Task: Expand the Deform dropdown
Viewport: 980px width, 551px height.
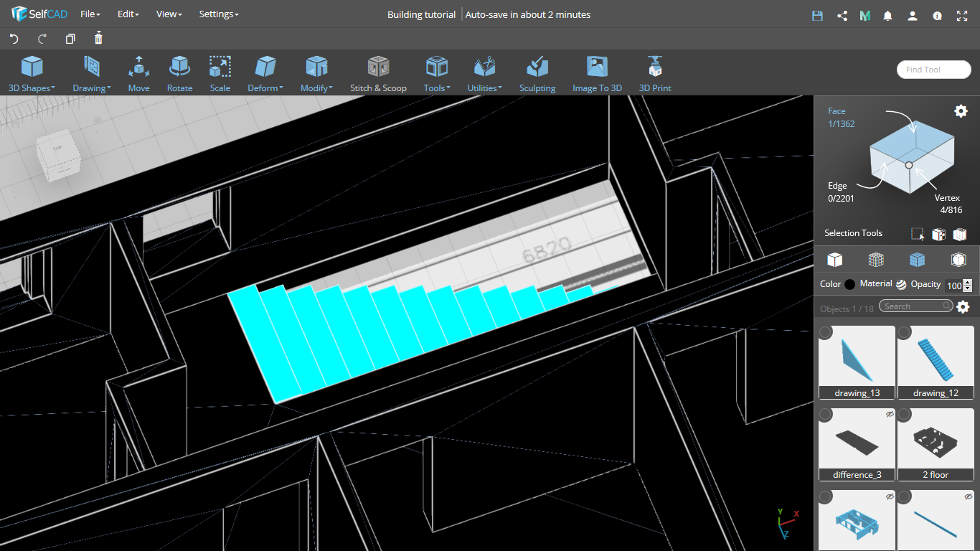Action: coord(265,75)
